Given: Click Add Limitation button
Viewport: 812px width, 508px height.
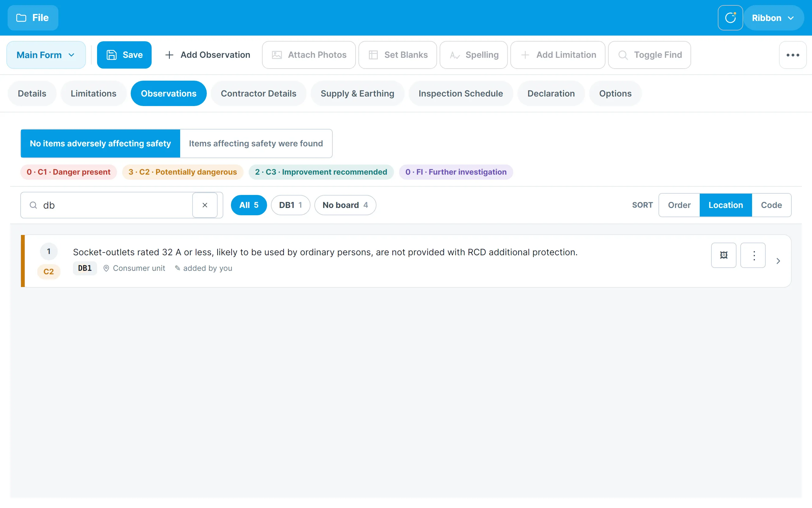Looking at the screenshot, I should click(558, 55).
